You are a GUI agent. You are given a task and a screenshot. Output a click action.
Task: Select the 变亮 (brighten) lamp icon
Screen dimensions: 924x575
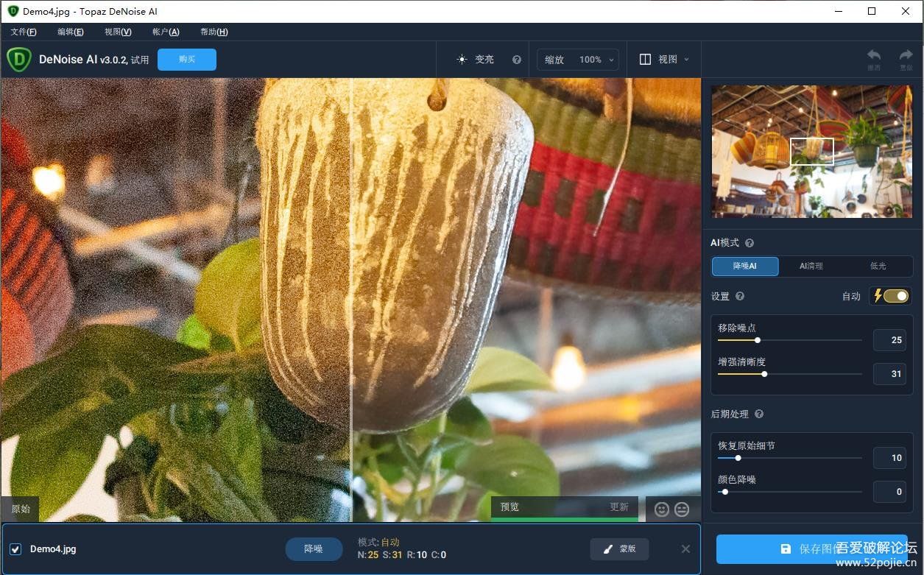(x=462, y=59)
